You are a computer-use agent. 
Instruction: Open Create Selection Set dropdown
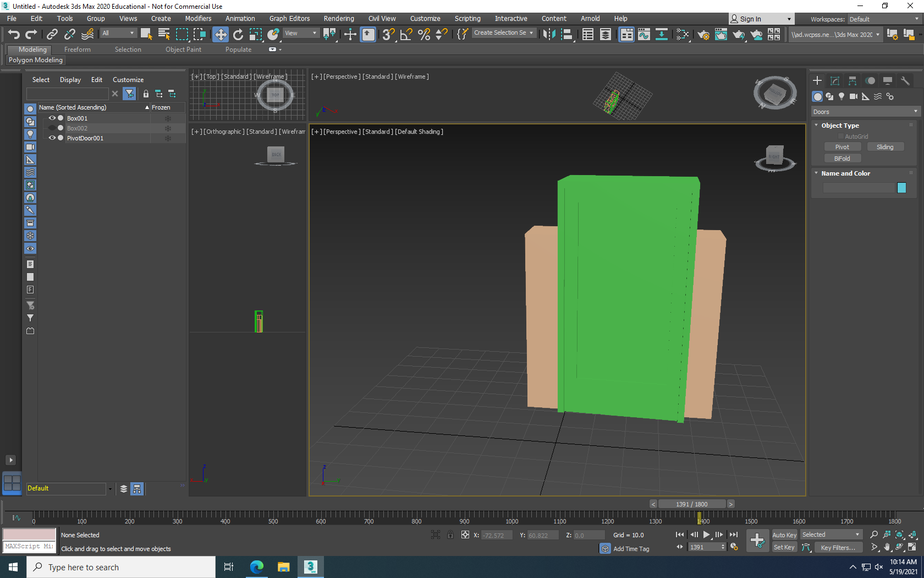click(504, 33)
